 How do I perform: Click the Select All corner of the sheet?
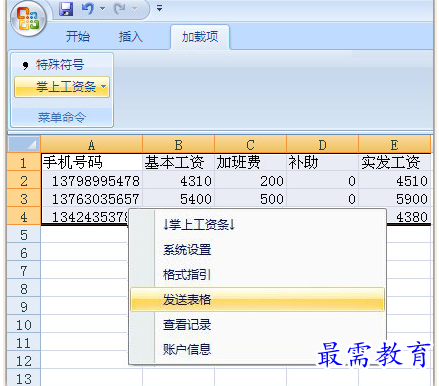coord(24,145)
